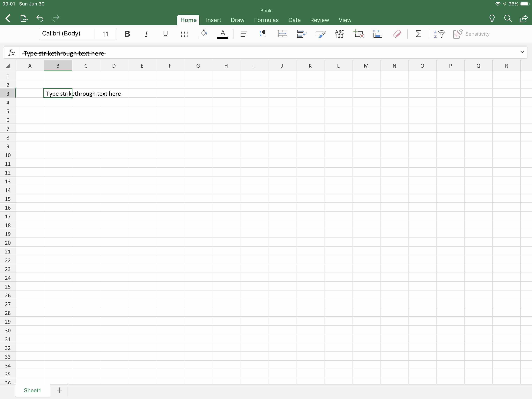532x399 pixels.
Task: Select row 20 header
Action: click(8, 243)
